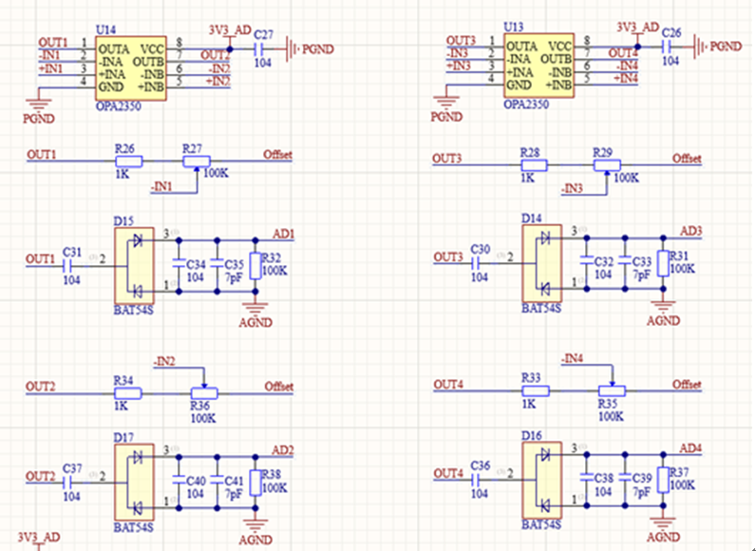Image resolution: width=756 pixels, height=551 pixels.
Task: Select resistor R32 100K symbol
Action: coord(255,266)
